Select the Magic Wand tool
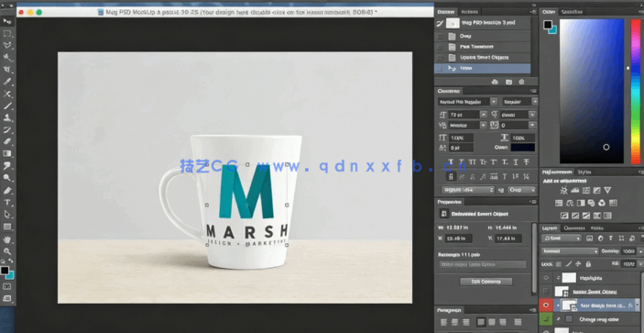The width and height of the screenshot is (644, 333). point(7,57)
